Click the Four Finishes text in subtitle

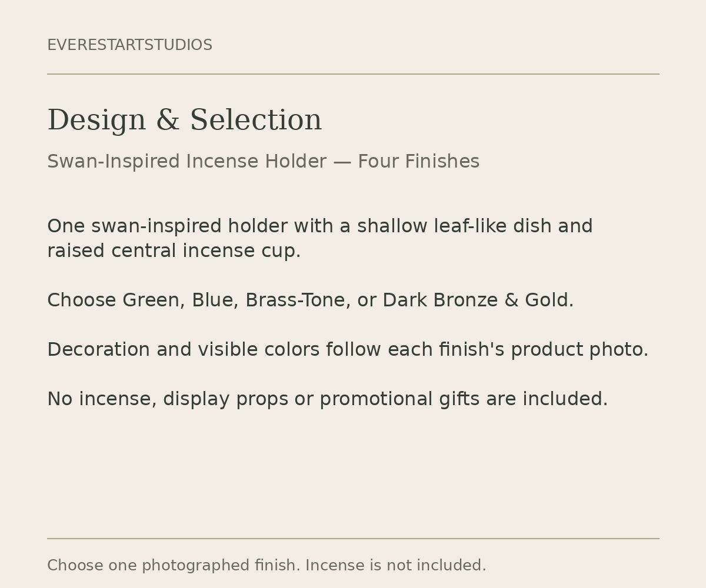[x=418, y=162]
